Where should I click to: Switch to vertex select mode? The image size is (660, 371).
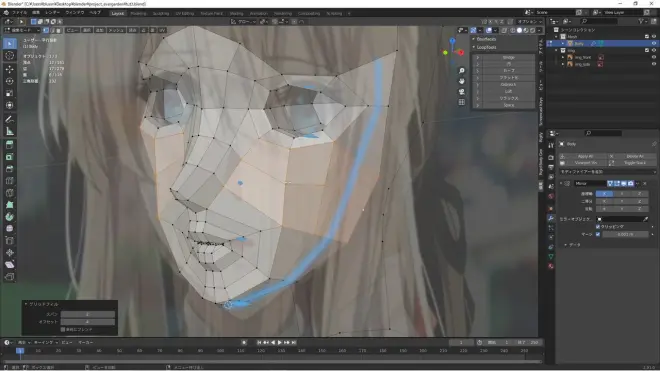(46, 30)
